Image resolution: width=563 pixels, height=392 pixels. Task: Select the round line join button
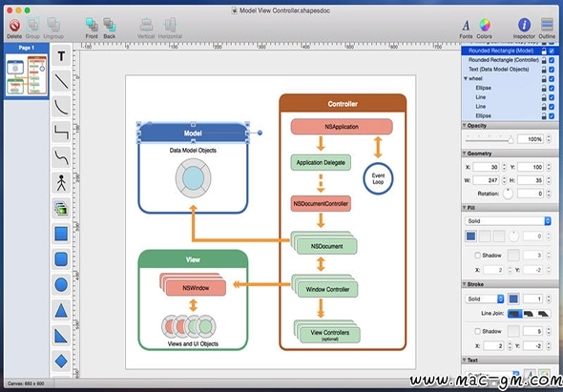click(x=529, y=314)
